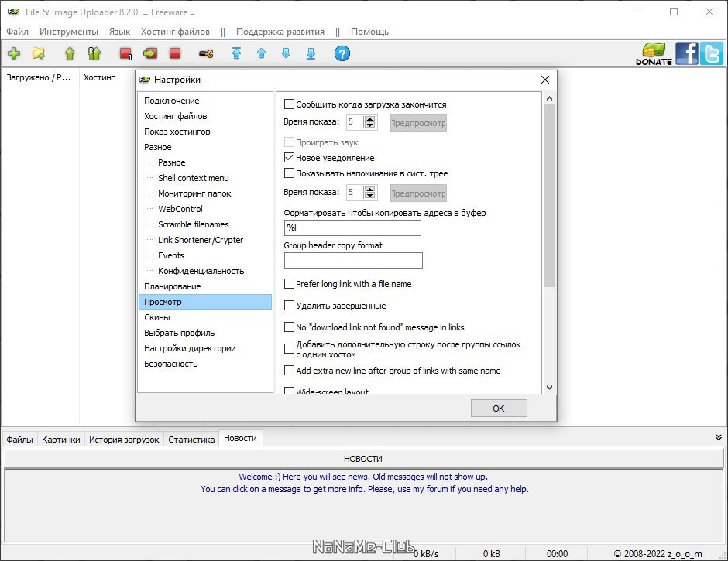728x561 pixels.
Task: Click the Donate icon
Action: (x=654, y=54)
